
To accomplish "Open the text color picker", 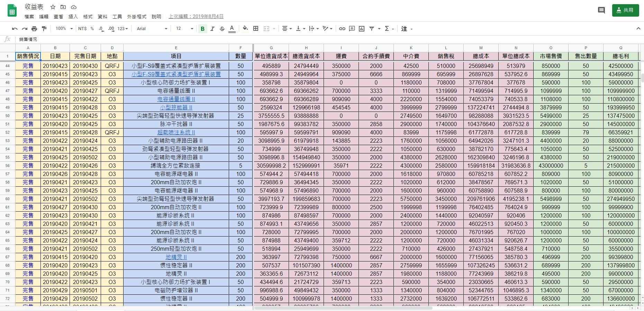I will (232, 29).
